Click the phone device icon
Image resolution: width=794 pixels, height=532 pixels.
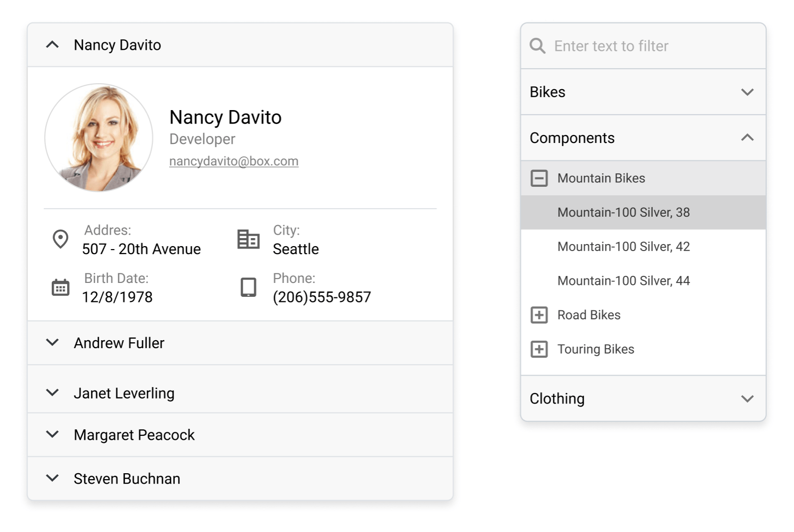(248, 287)
